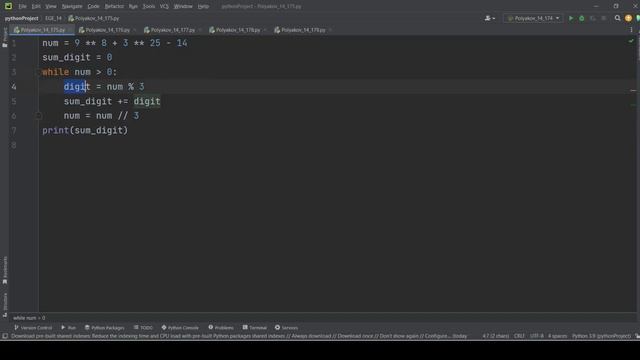The image size is (640, 360).
Task: Open the Tools menu
Action: [149, 6]
